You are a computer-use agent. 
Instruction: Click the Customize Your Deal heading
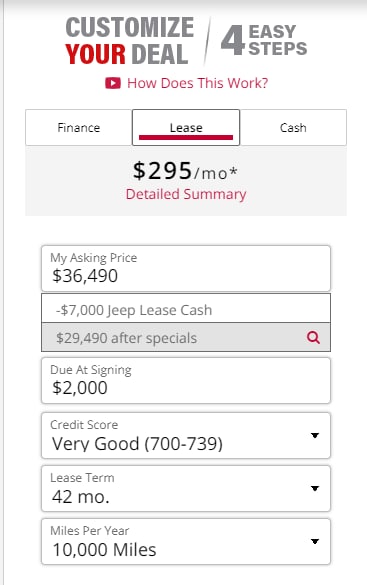(129, 41)
